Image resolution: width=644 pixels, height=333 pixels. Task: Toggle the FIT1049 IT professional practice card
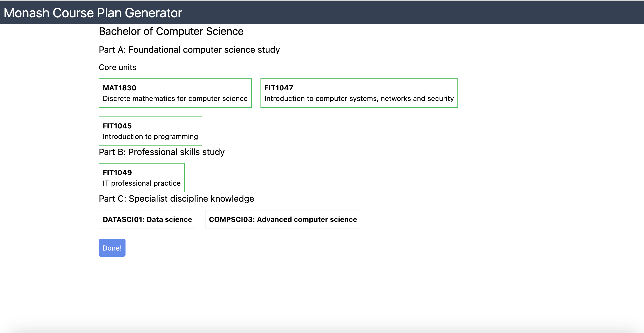click(x=142, y=178)
